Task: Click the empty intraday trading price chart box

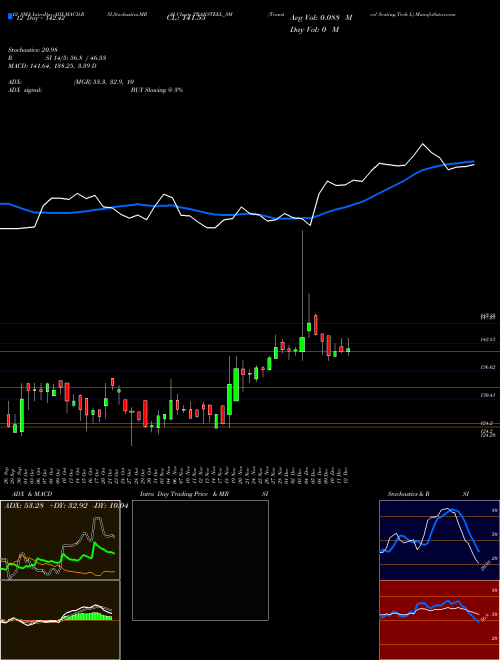Action: pos(200,560)
